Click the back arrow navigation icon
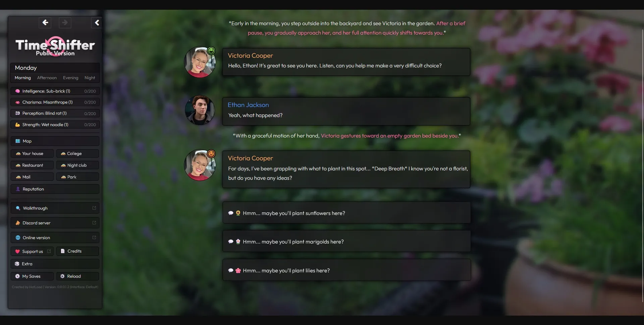644x325 pixels. tap(45, 22)
